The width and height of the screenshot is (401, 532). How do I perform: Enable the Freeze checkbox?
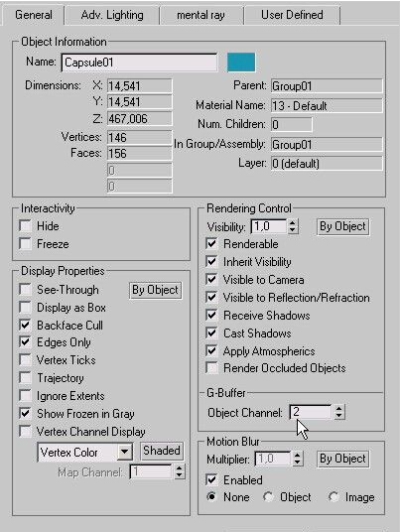click(x=26, y=244)
